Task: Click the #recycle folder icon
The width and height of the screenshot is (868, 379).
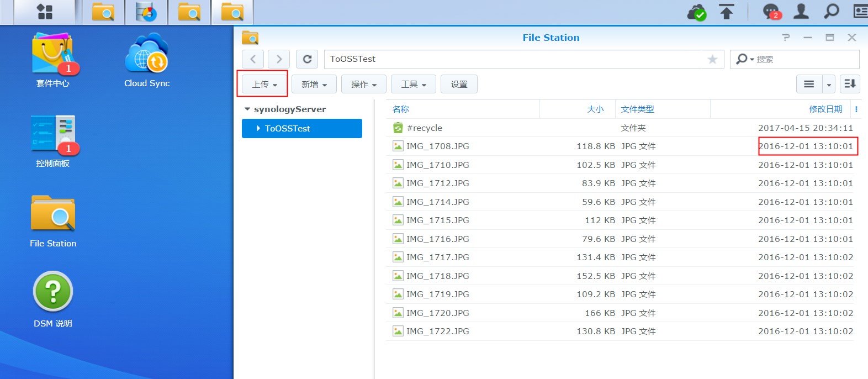Action: 398,128
